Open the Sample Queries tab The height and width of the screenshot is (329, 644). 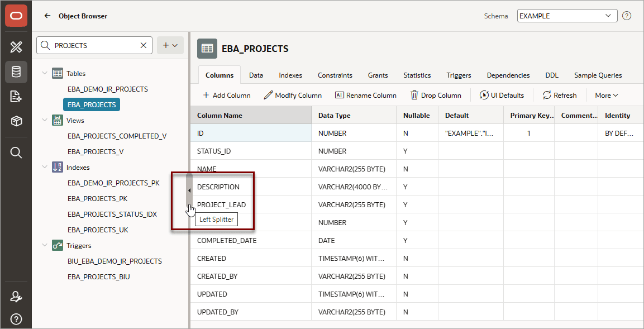coord(598,75)
